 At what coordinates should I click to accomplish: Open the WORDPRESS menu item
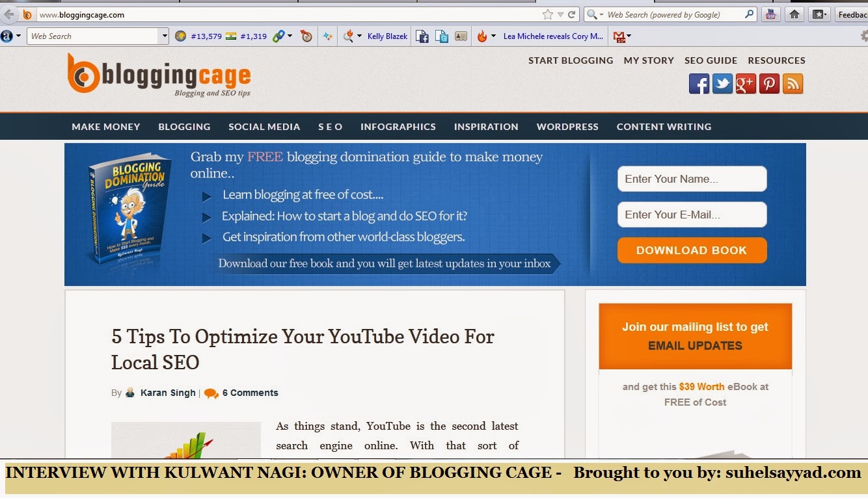(567, 127)
